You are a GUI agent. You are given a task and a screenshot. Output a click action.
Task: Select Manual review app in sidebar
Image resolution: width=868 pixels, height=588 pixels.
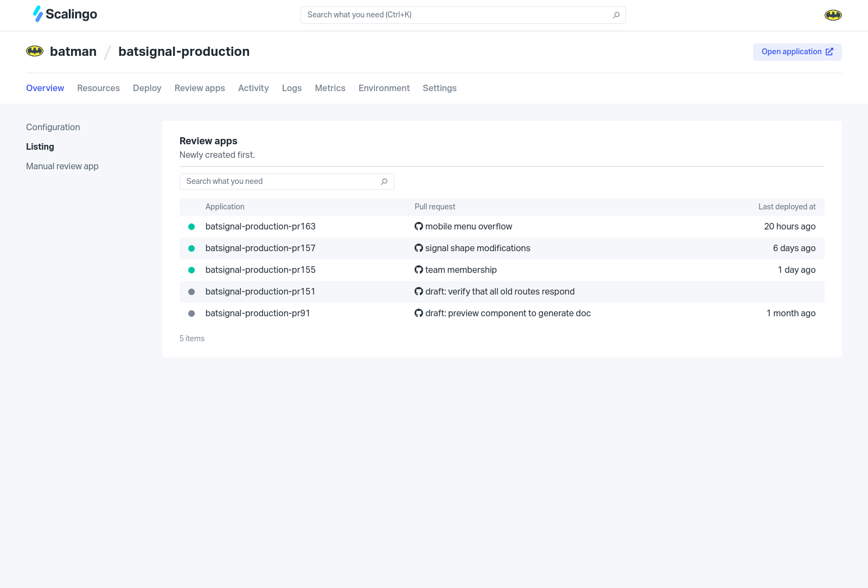tap(62, 167)
